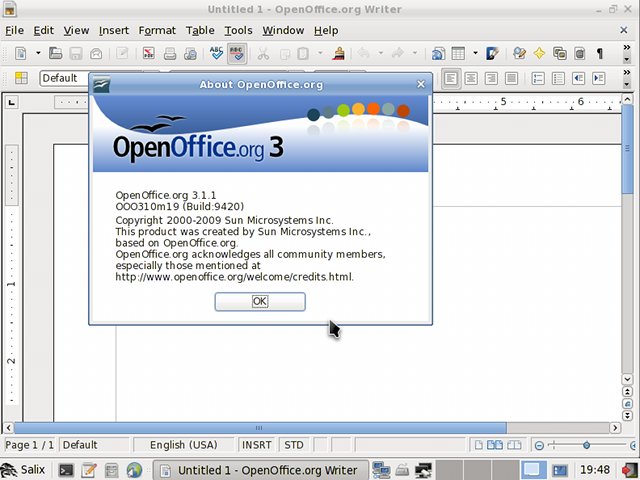Toggle Bullets list
Screen dimensions: 640x480
pyautogui.click(x=558, y=78)
